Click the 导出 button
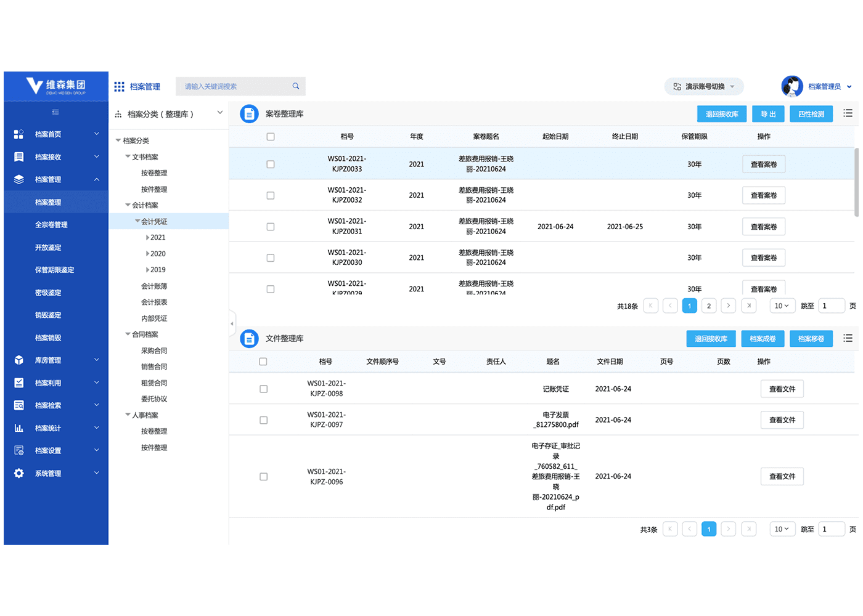This screenshot has width=863, height=616. [x=768, y=114]
